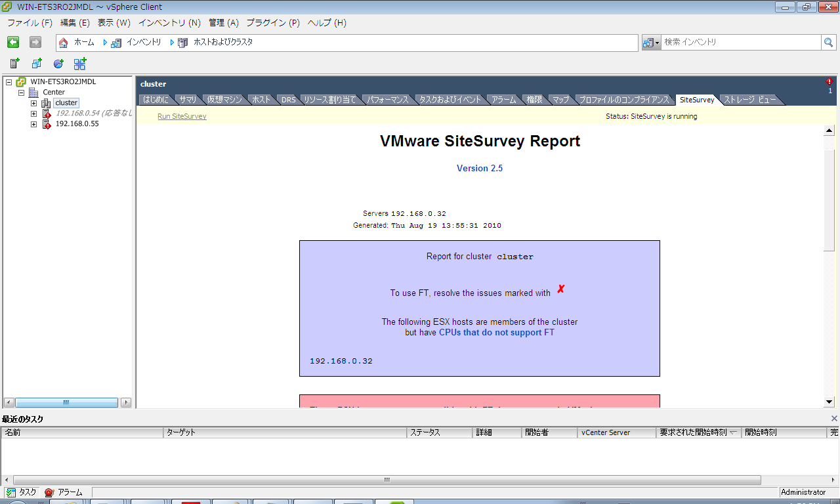
Task: Expand the 192.168.0.54 host node
Action: (x=33, y=114)
